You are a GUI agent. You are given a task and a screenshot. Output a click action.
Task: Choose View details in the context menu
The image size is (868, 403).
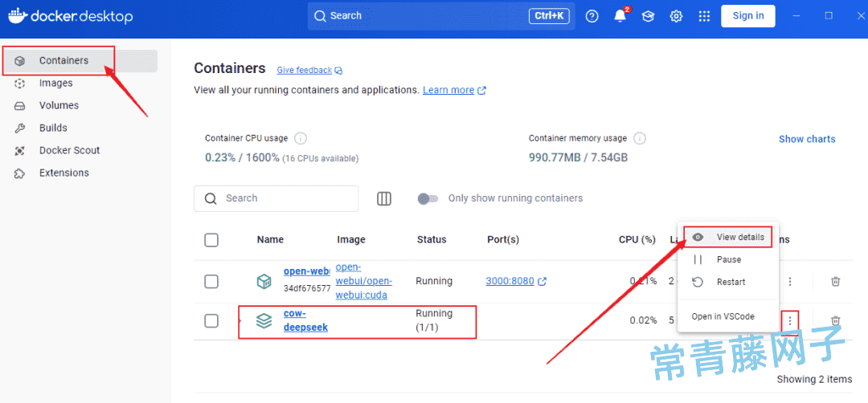[728, 237]
